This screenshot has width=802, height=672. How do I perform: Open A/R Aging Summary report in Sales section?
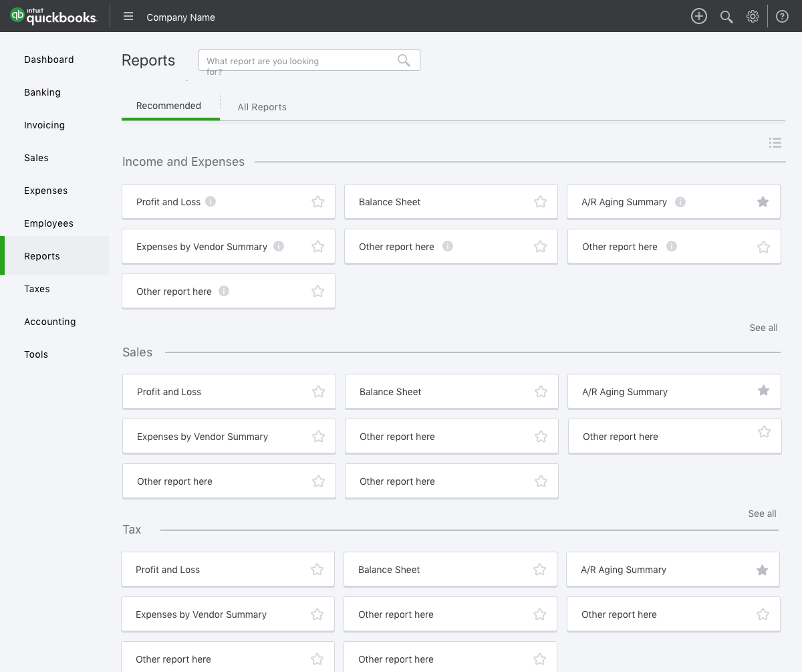pyautogui.click(x=674, y=392)
